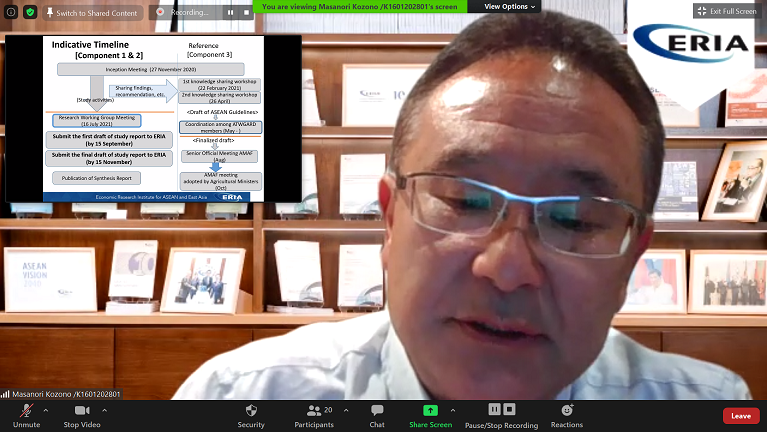Open the View Options dropdown
This screenshot has width=767, height=432.
[x=510, y=6]
